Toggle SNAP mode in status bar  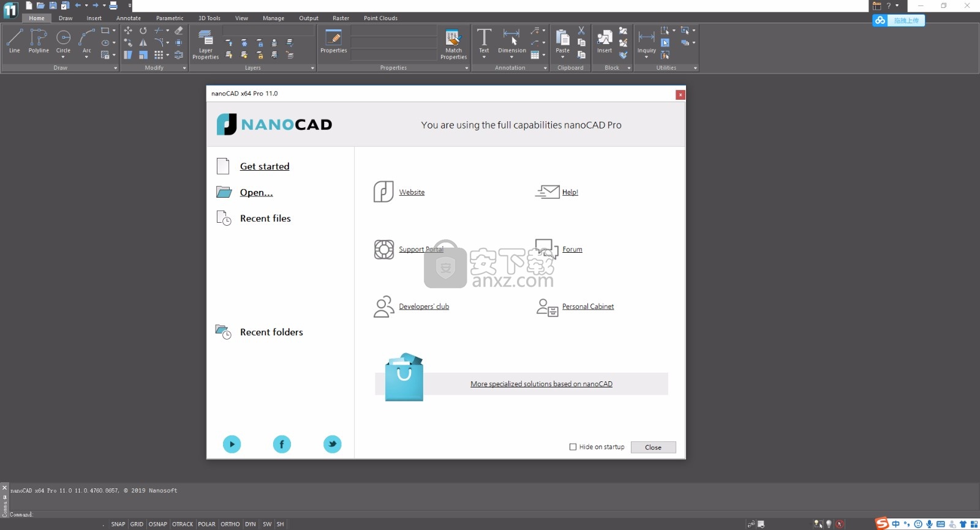click(x=118, y=524)
